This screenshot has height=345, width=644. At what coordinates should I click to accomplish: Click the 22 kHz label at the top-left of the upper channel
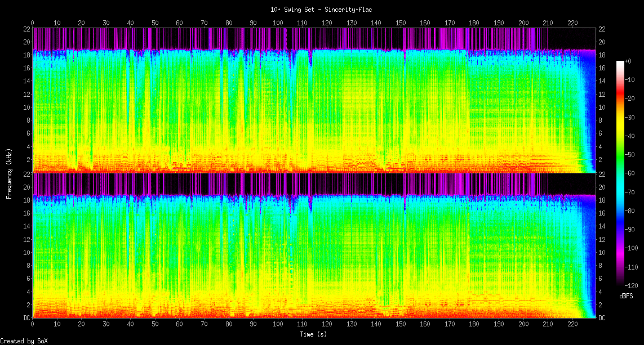26,29
